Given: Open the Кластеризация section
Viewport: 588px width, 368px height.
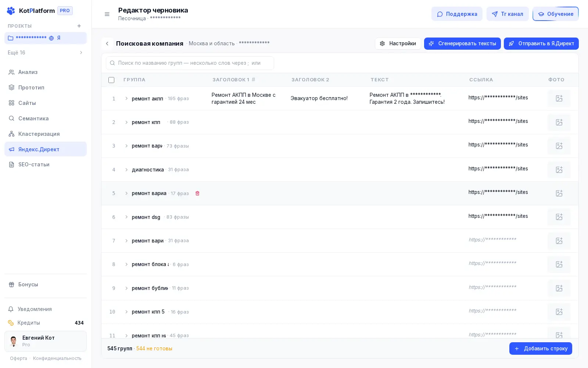Looking at the screenshot, I should pos(46,134).
